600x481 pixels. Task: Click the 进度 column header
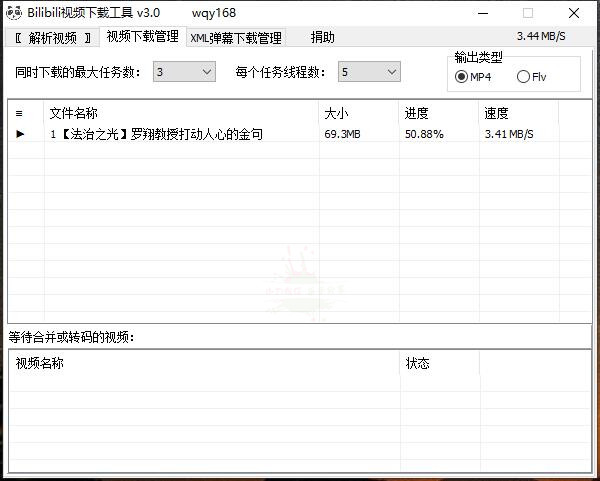pos(417,114)
